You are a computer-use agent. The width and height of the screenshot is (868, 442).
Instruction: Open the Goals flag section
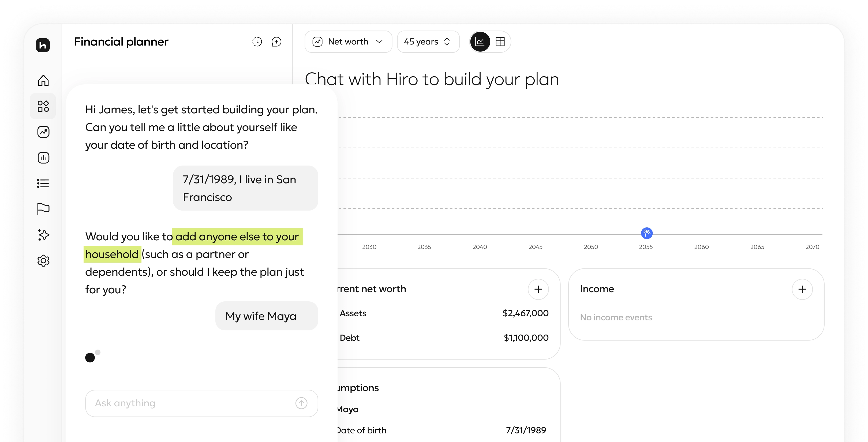pos(43,209)
